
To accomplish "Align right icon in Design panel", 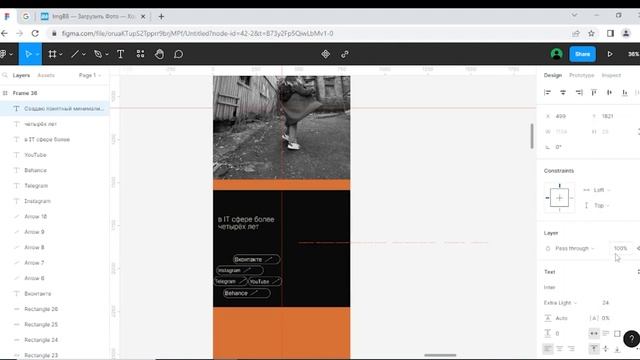I will pyautogui.click(x=579, y=93).
